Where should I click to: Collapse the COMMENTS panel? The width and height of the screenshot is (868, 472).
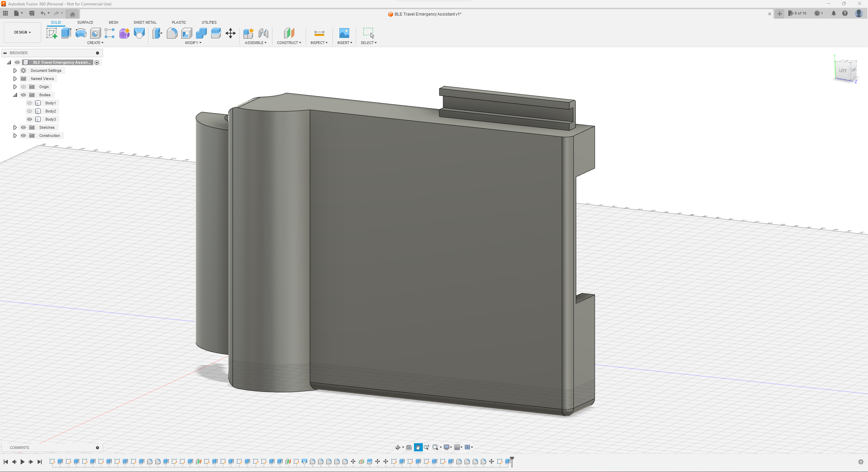coord(97,448)
